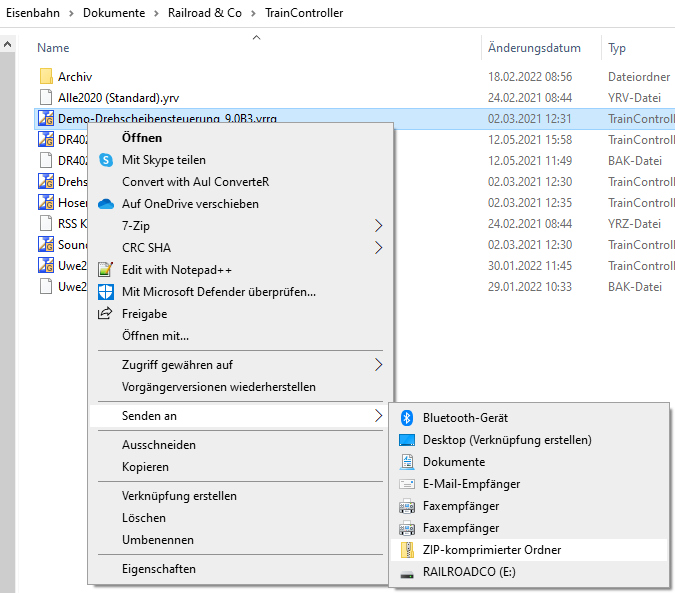Select Eigenschaften in the context menu
This screenshot has width=675, height=593.
point(159,569)
